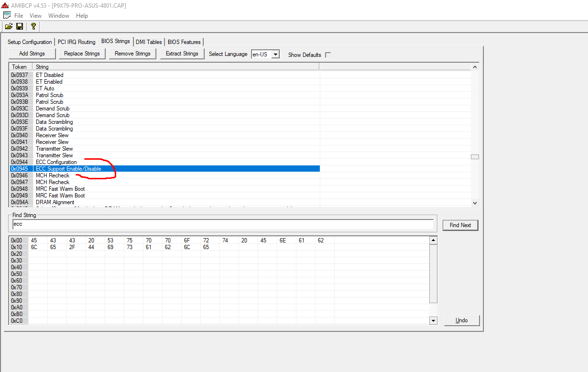This screenshot has width=588, height=372.
Task: Click the string list scrollbar thumb
Action: point(475,157)
